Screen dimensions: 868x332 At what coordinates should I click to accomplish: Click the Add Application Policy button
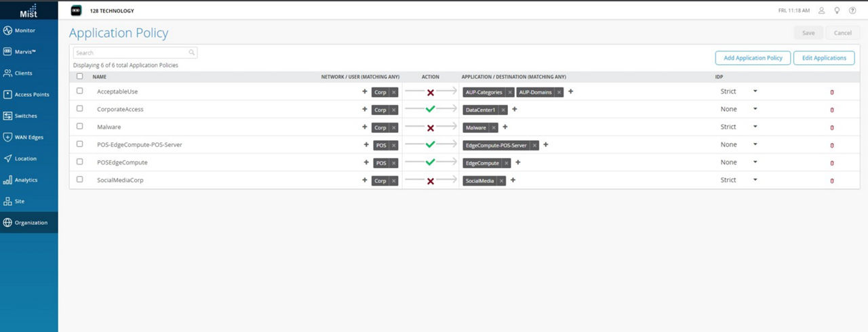(x=753, y=58)
